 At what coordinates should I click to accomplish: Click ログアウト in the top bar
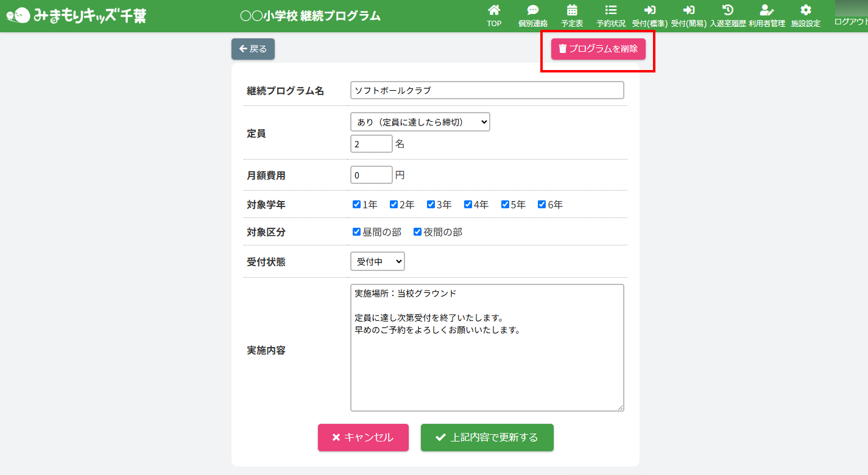[x=851, y=21]
